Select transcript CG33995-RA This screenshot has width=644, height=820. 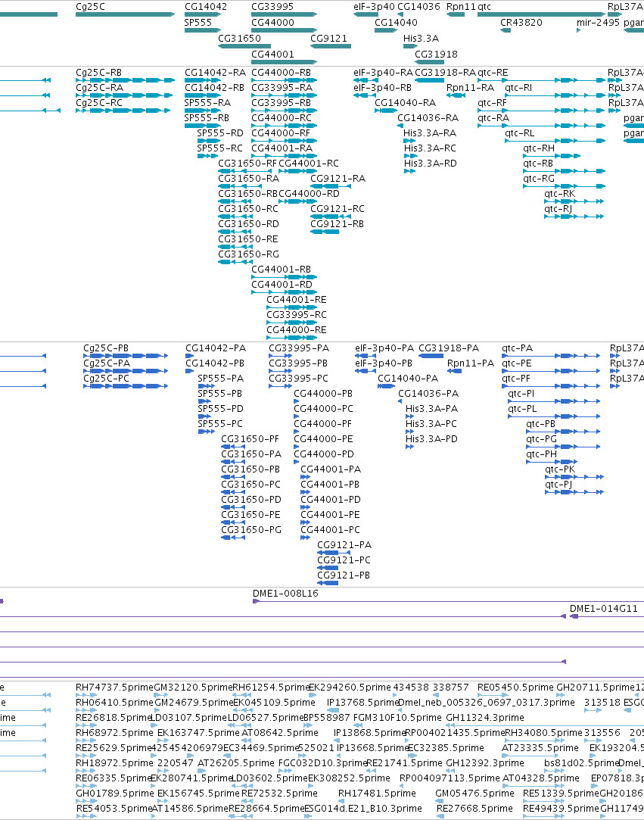pos(282,88)
